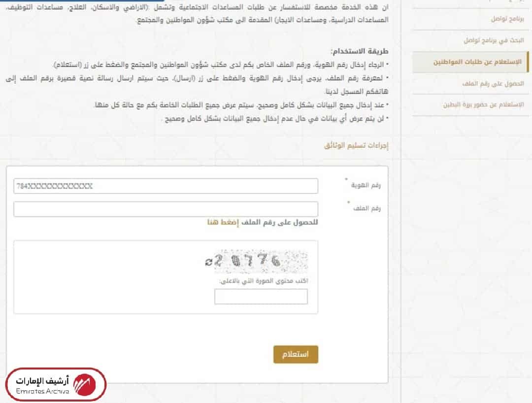Select البحث في برنامج تواصل menu item
The width and height of the screenshot is (532, 403).
coord(494,40)
